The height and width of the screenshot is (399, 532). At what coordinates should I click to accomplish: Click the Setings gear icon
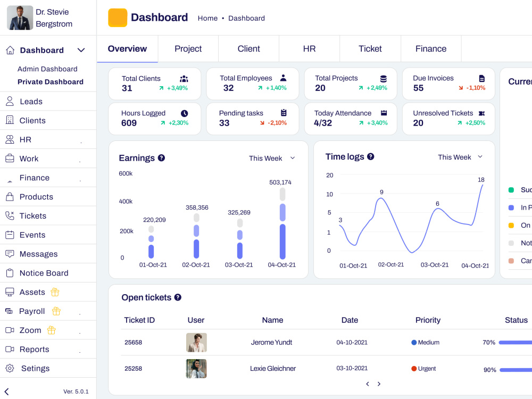pos(10,368)
